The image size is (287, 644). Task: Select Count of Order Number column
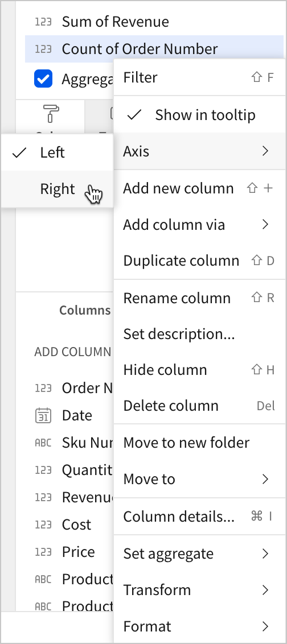pyautogui.click(x=154, y=49)
